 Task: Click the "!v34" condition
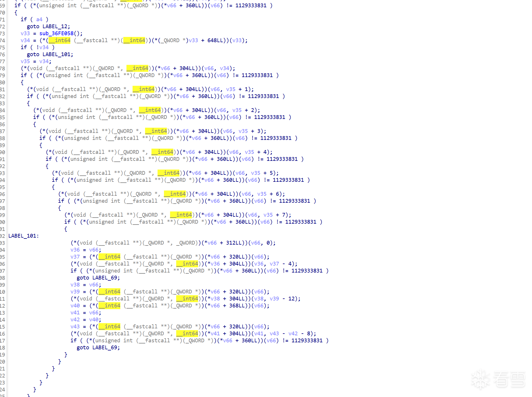click(42, 47)
